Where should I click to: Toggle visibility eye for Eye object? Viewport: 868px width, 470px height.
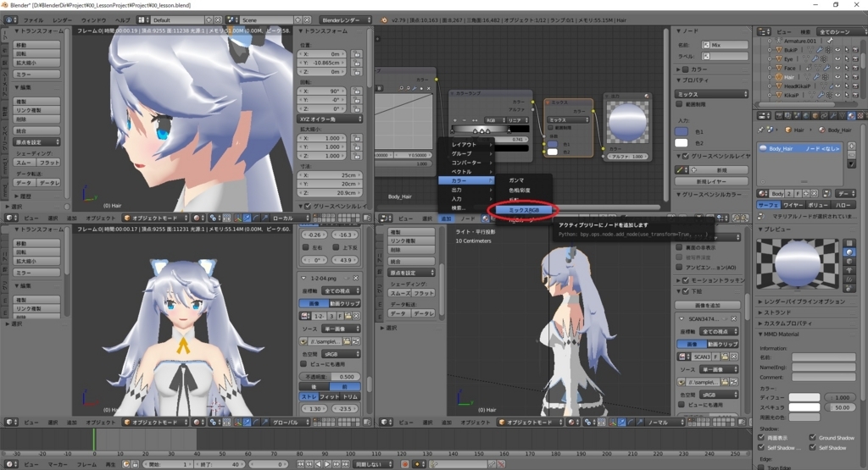(x=837, y=58)
